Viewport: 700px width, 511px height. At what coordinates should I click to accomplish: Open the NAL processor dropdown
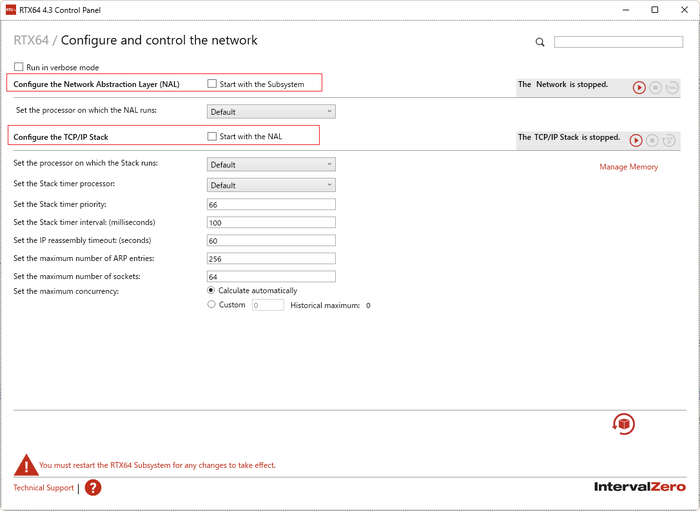click(270, 112)
